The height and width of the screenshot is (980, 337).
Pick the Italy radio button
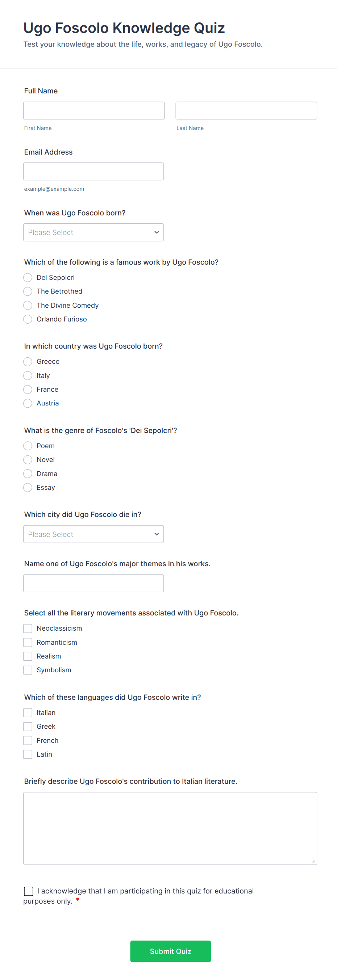point(28,375)
